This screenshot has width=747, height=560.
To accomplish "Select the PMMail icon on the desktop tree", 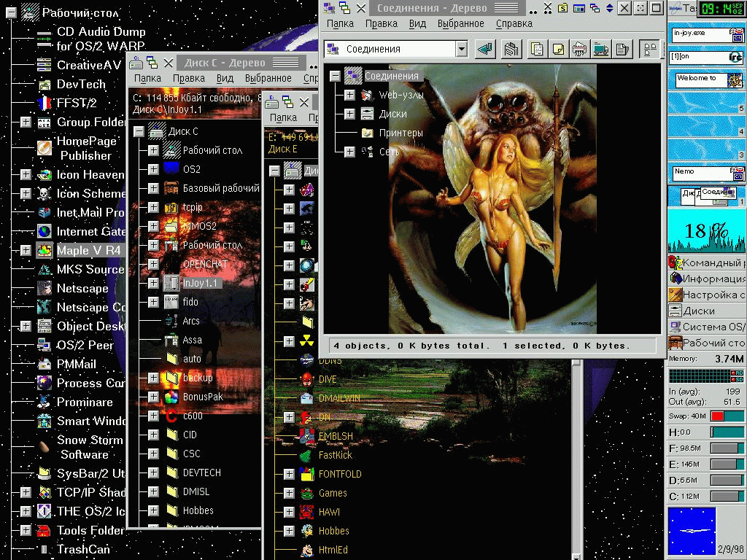I will coord(44,365).
